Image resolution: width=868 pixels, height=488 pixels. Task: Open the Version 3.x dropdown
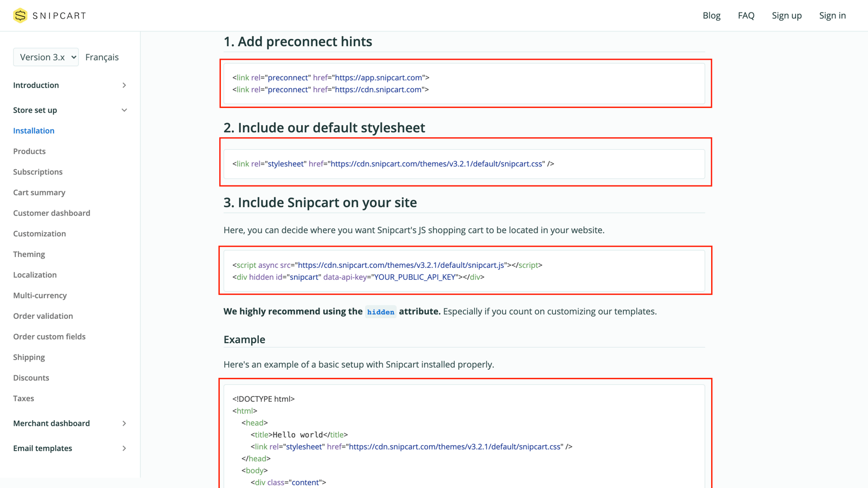coord(46,57)
